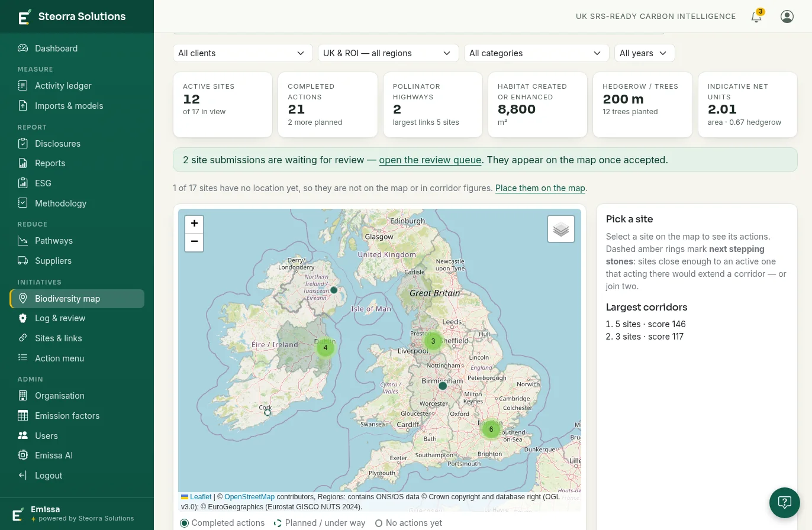Click the Pathways line chart icon
Image resolution: width=812 pixels, height=530 pixels.
pyautogui.click(x=23, y=241)
